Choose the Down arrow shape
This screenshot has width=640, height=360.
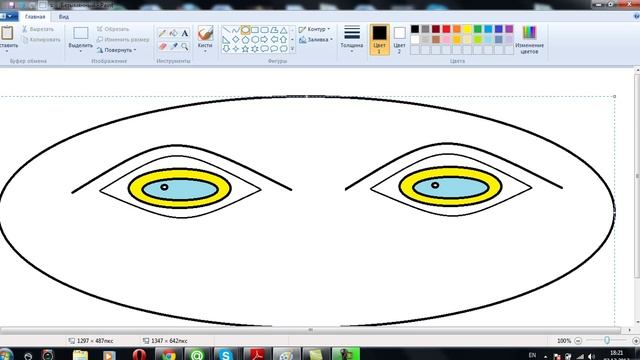tap(227, 49)
